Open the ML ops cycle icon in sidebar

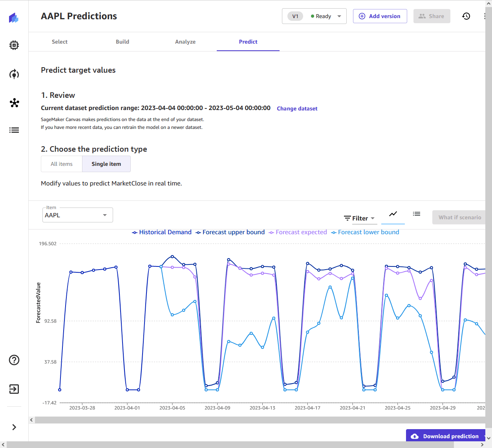pos(14,74)
